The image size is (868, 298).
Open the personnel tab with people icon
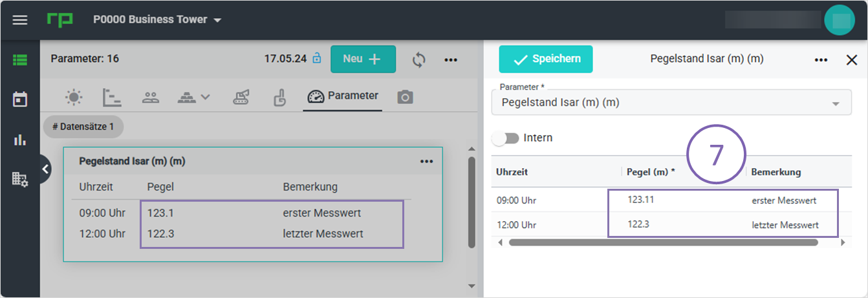click(151, 98)
